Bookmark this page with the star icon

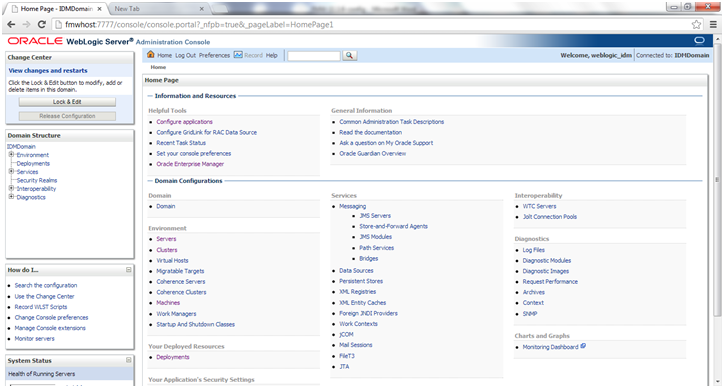click(x=696, y=24)
